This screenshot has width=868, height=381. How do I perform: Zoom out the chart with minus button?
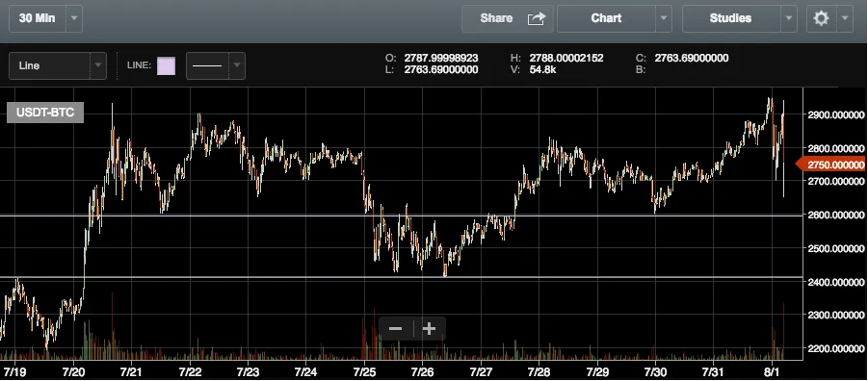coord(395,329)
